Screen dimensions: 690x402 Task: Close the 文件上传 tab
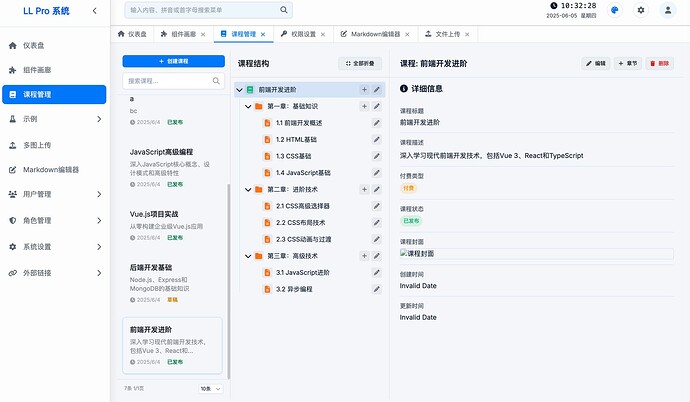pyautogui.click(x=467, y=34)
